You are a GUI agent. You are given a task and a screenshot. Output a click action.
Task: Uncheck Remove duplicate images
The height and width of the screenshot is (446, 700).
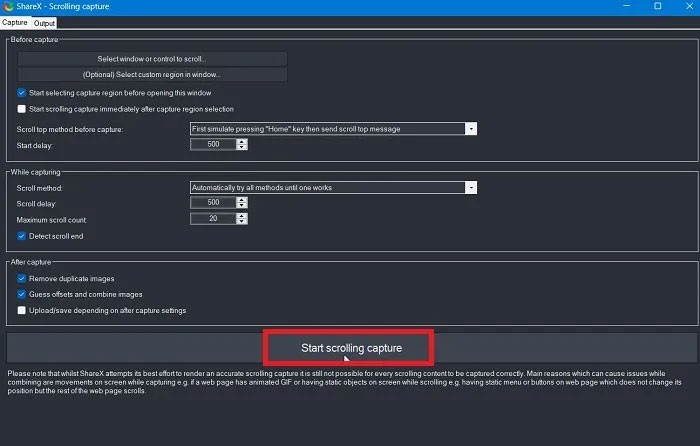click(x=21, y=279)
